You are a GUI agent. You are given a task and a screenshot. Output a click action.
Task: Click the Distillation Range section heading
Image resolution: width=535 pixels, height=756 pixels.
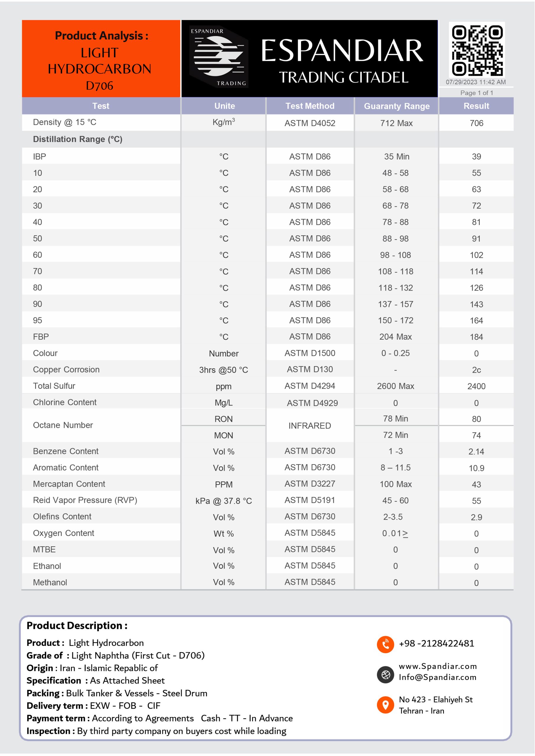tap(78, 139)
